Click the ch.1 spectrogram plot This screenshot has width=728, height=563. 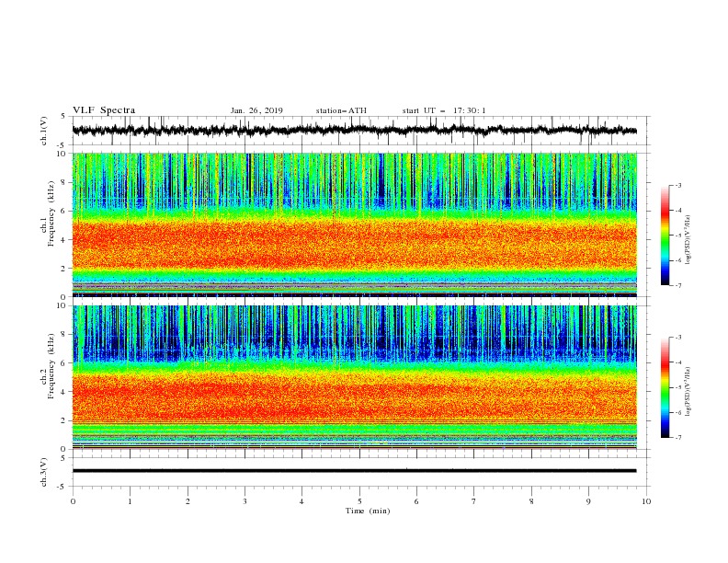pyautogui.click(x=355, y=224)
